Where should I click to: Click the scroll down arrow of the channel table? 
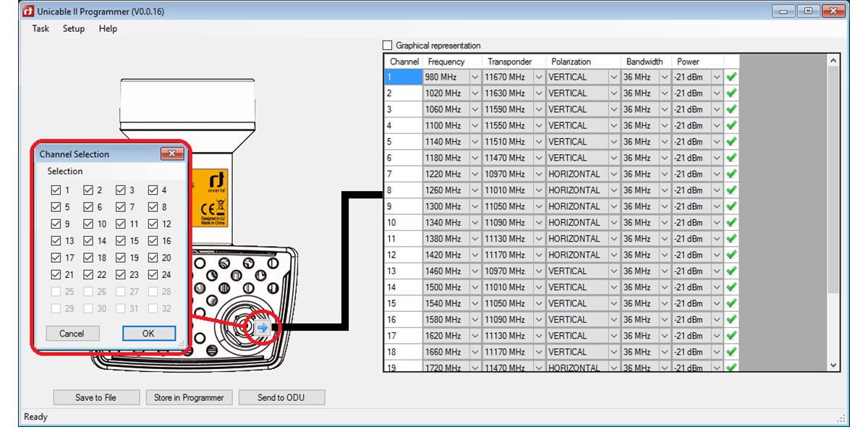pyautogui.click(x=833, y=365)
